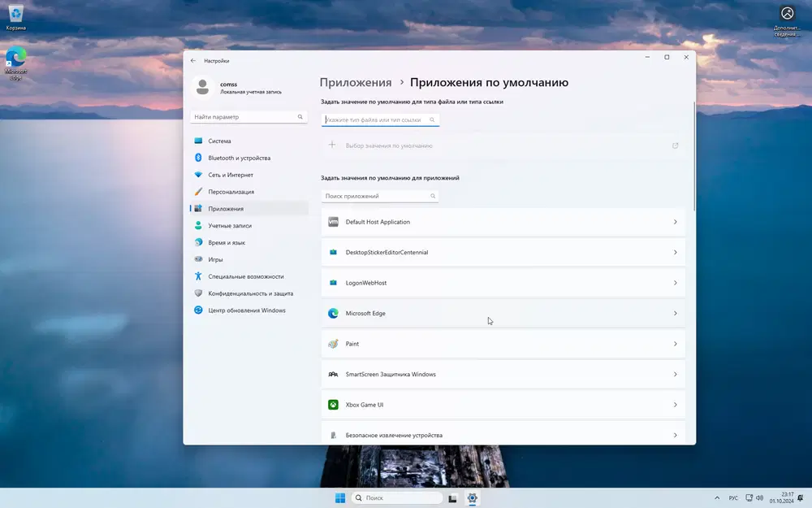
Task: Click the volume icon in the tray
Action: 760,498
